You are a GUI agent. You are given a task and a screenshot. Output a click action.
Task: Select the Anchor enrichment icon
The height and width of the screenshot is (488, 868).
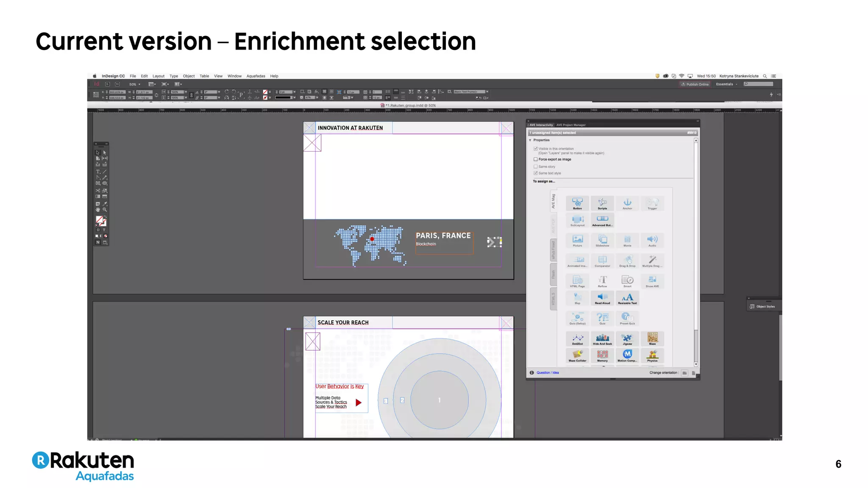[x=627, y=204]
